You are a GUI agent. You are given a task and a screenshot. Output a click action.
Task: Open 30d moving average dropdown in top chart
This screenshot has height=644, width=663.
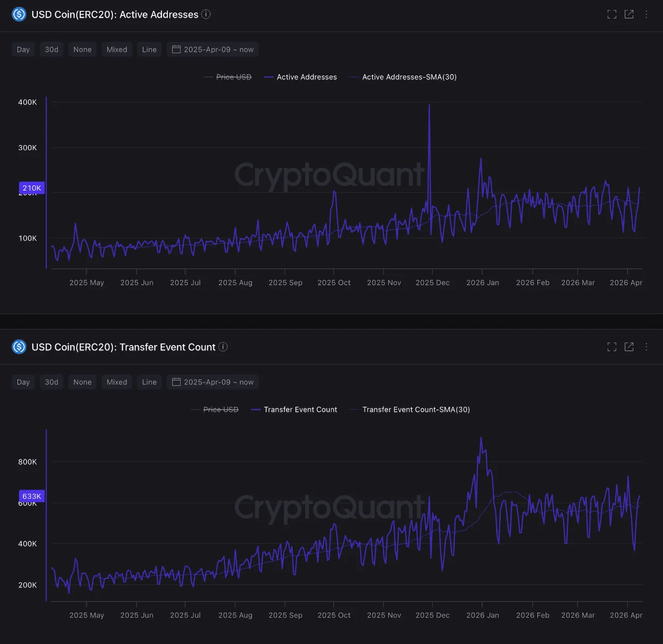(51, 50)
